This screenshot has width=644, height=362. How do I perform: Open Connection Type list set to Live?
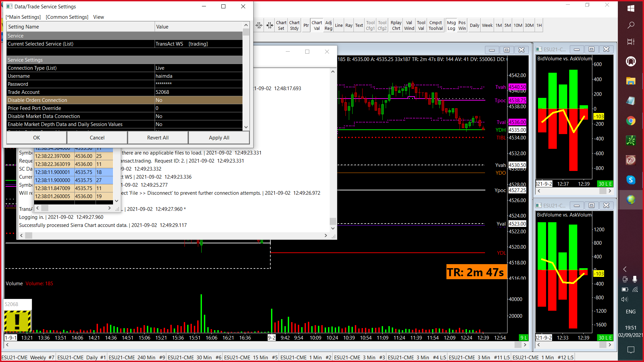198,68
